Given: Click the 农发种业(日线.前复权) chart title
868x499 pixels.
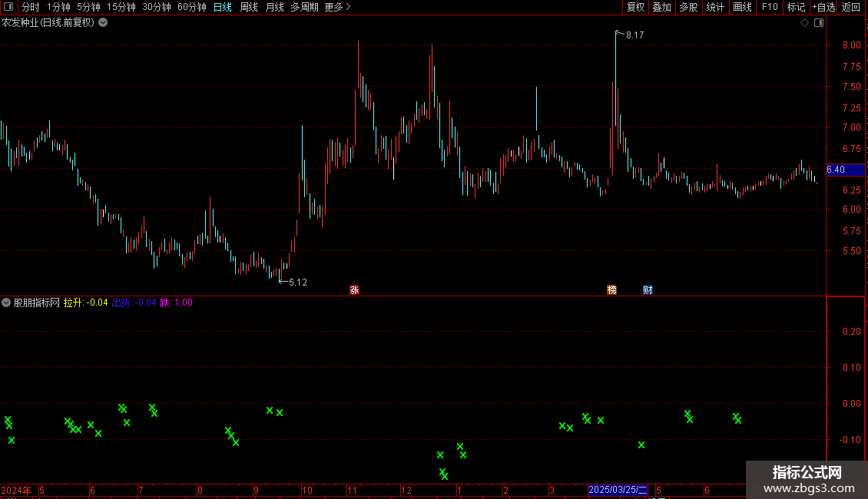Looking at the screenshot, I should click(x=48, y=23).
